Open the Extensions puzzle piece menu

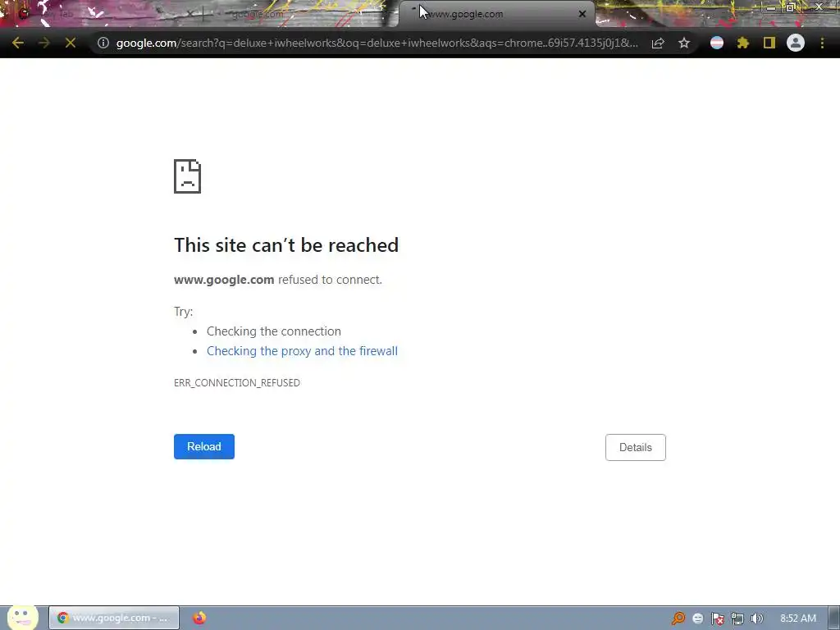click(743, 43)
